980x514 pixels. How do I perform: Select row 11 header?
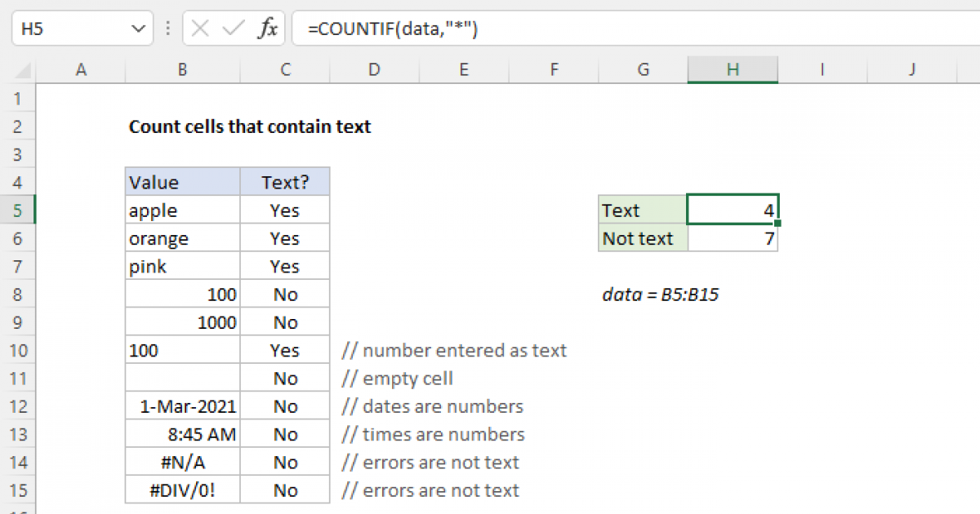(18, 379)
